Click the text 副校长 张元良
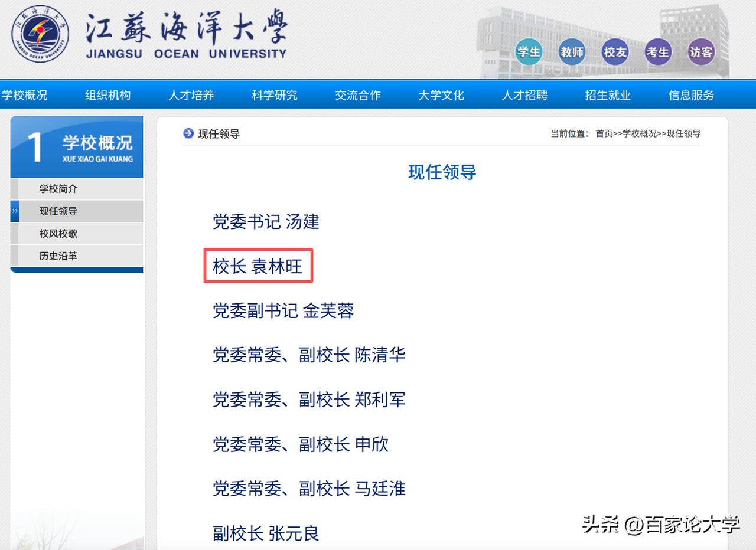This screenshot has height=550, width=756. [x=266, y=533]
